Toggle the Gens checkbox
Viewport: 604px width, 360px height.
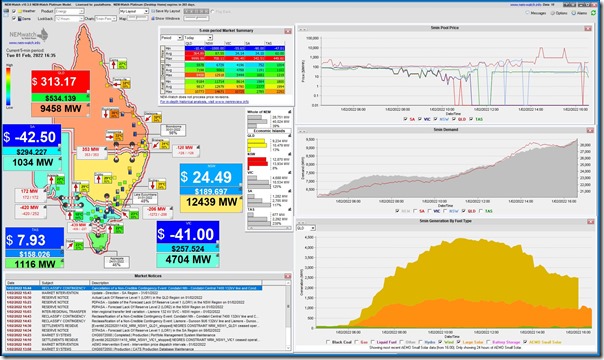(14, 18)
